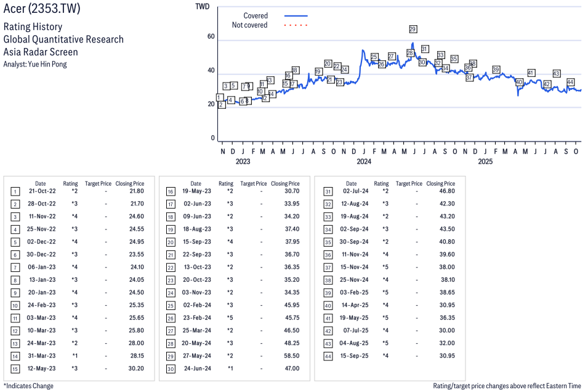The image size is (588, 390).
Task: Click chart marker 39 on the graph
Action: (496, 70)
